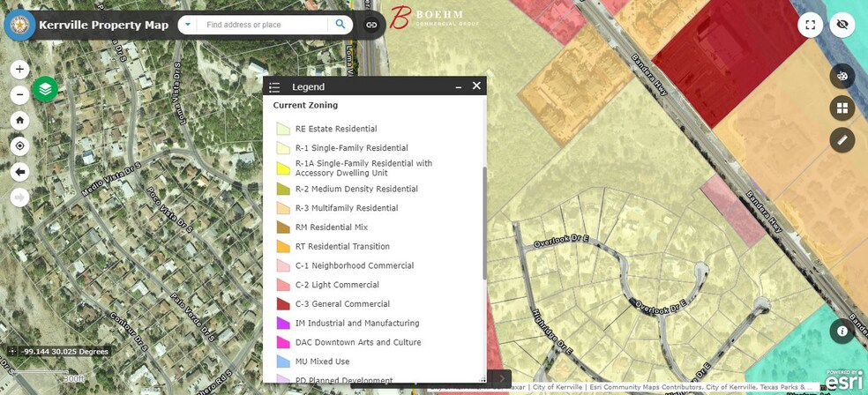The height and width of the screenshot is (395, 868).
Task: Toggle visibility with the crossed-eye icon
Action: pos(842,25)
